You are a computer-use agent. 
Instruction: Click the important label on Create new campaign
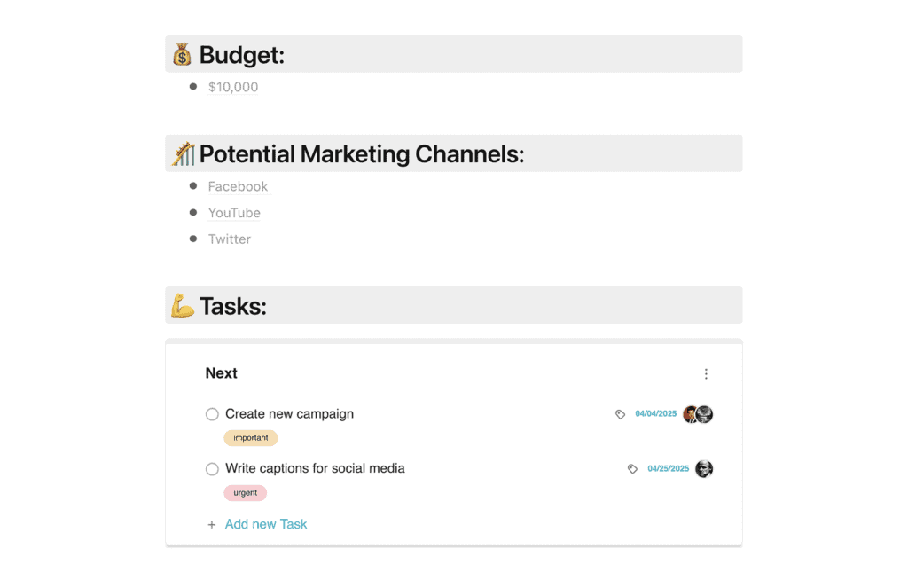coord(251,437)
